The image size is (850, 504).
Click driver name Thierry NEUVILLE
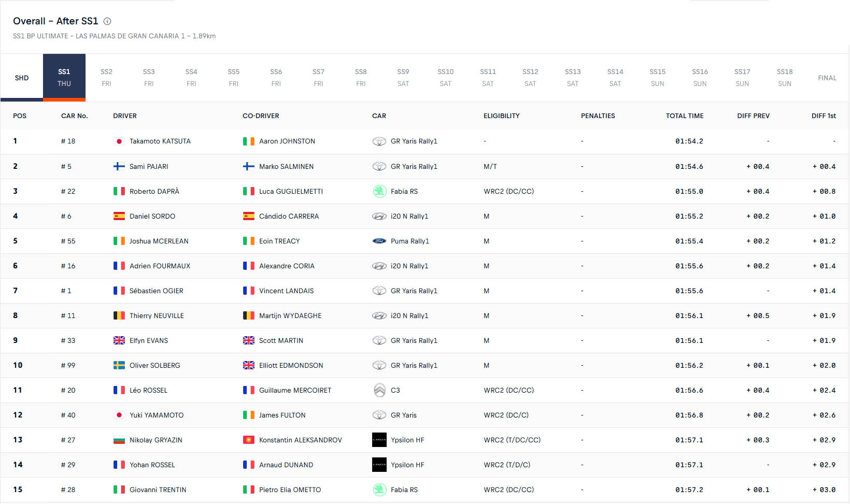click(x=157, y=315)
